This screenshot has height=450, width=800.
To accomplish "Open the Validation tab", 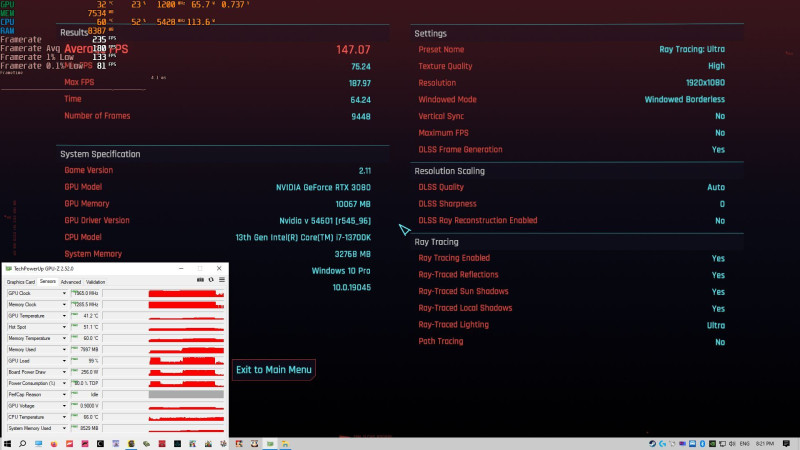I will click(95, 282).
